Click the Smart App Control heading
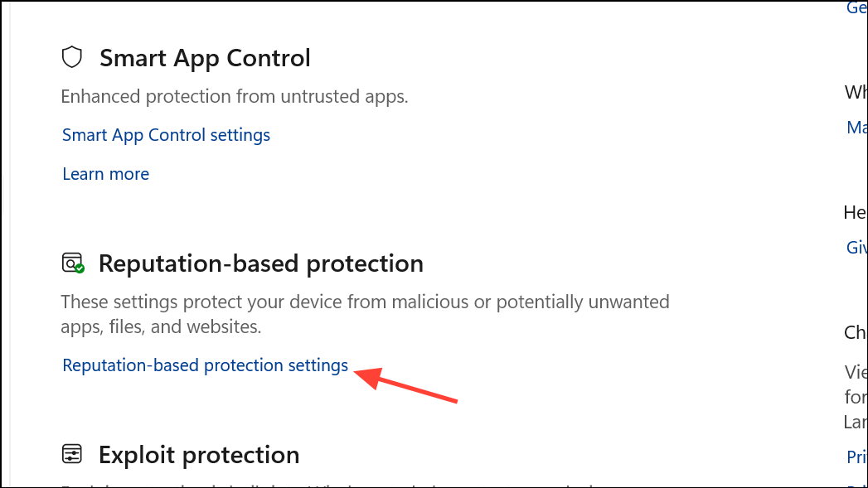Image resolution: width=868 pixels, height=488 pixels. pos(205,58)
